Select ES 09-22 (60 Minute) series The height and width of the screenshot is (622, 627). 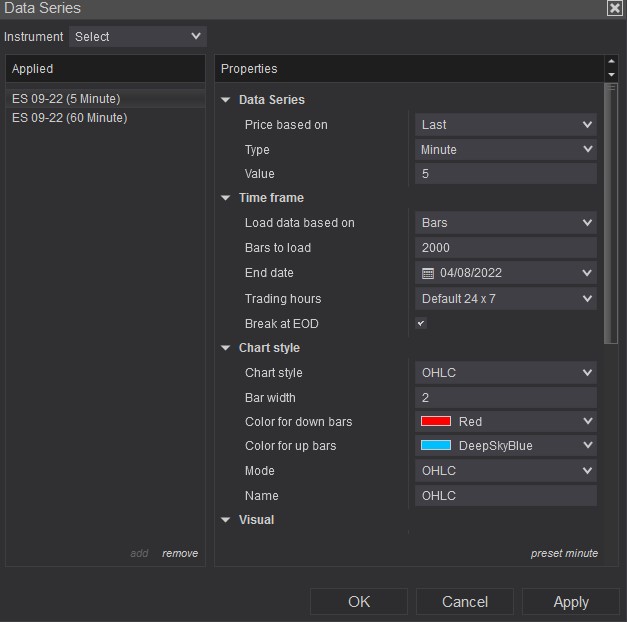pos(105,118)
